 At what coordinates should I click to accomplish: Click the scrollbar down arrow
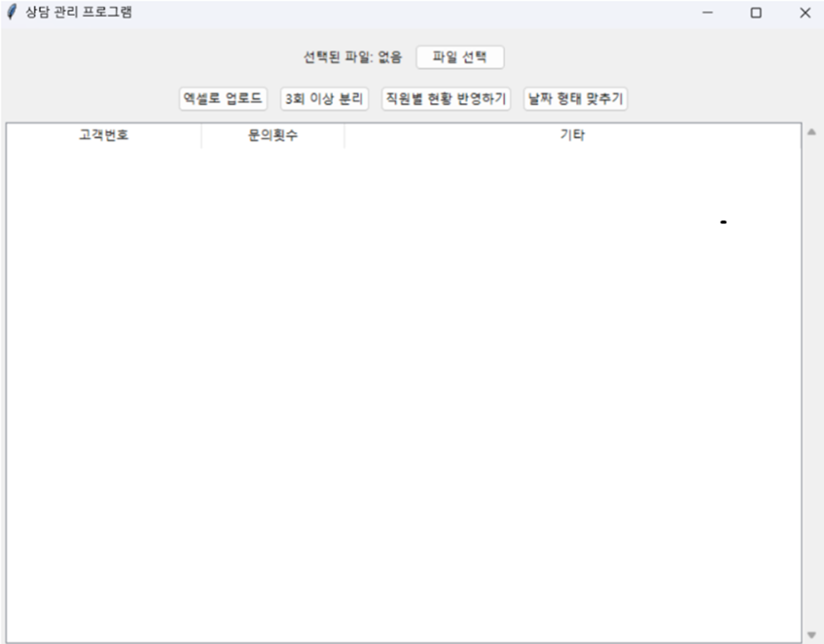pos(812,635)
